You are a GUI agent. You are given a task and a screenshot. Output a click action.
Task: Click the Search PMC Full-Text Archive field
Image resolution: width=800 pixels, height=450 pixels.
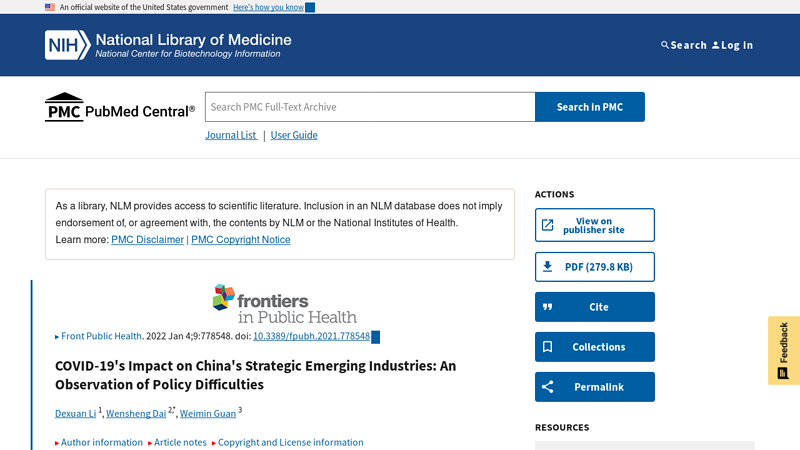(370, 107)
